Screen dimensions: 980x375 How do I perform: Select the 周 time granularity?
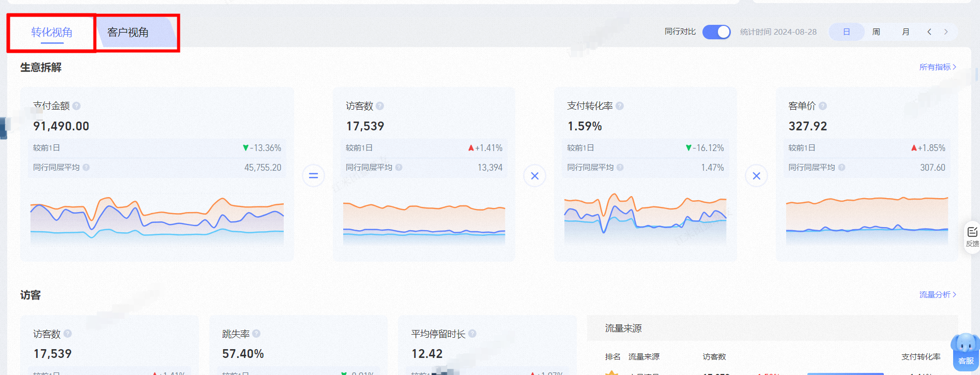[876, 32]
